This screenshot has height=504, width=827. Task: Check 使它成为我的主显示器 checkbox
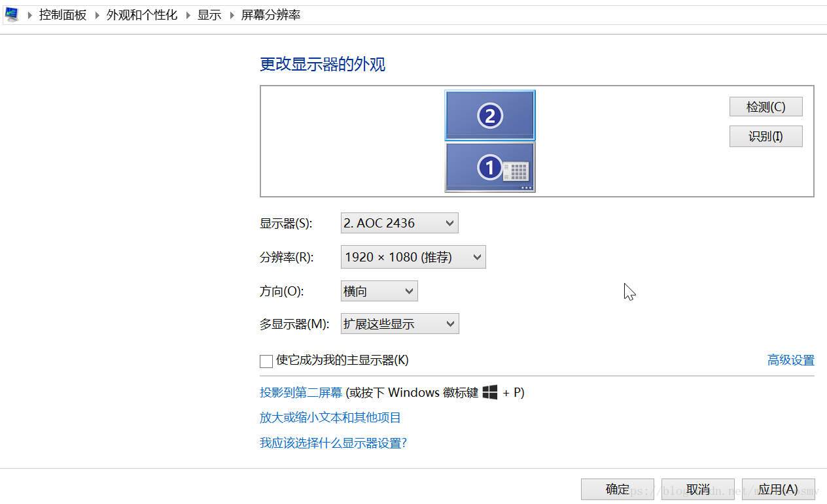click(x=266, y=361)
